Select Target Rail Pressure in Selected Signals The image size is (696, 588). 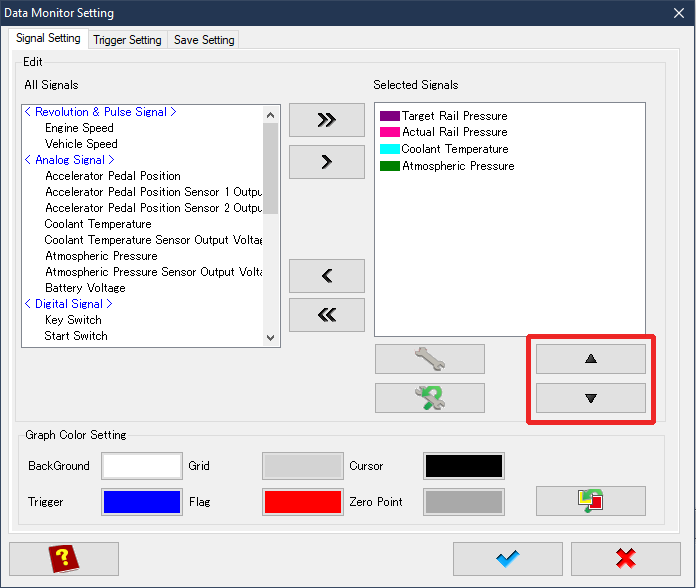click(455, 116)
